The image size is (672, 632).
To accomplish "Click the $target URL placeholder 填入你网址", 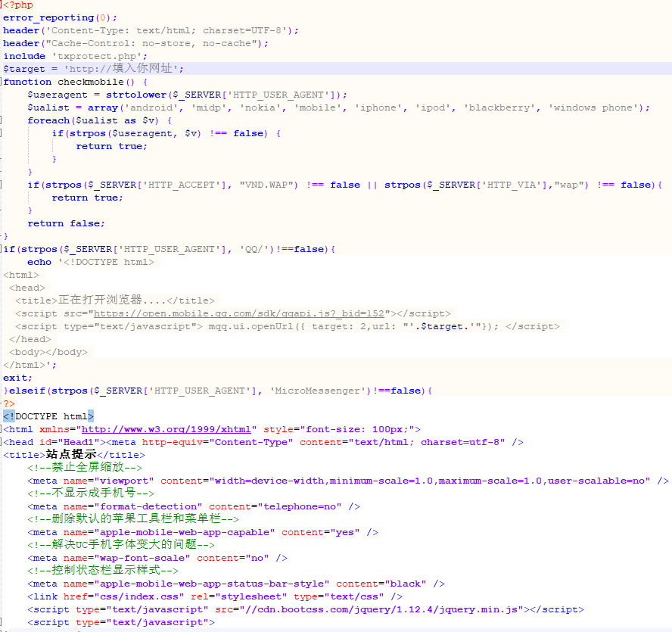I will point(142,69).
